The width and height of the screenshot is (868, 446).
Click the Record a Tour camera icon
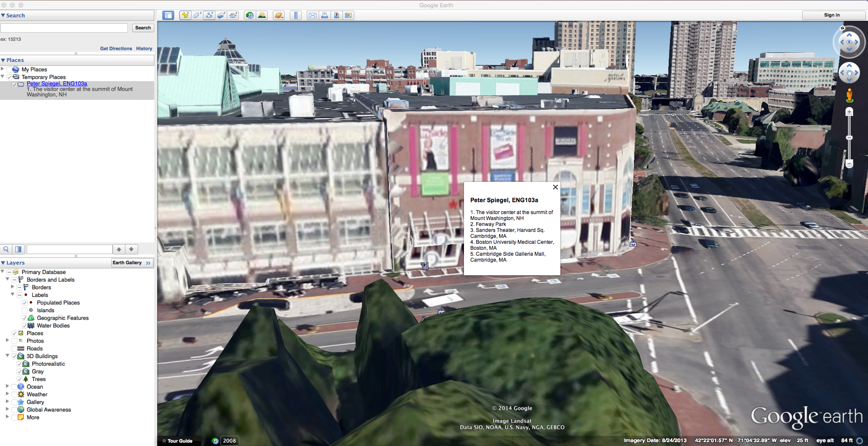233,15
